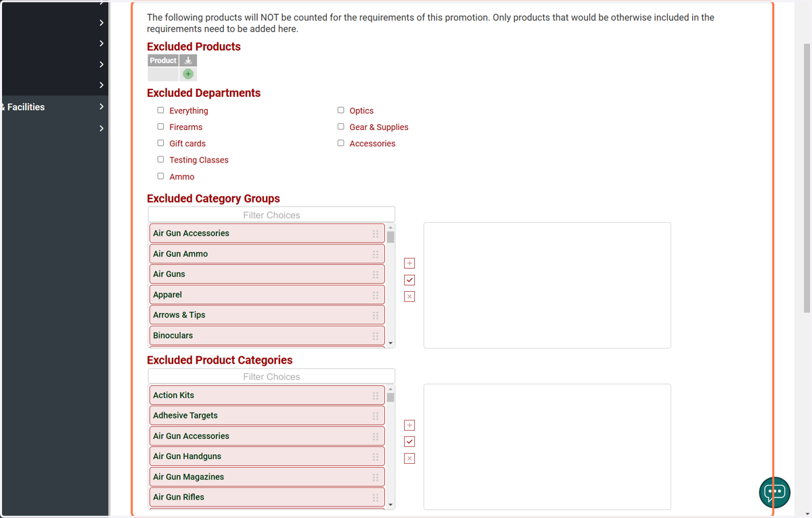Click the Product column header
Screen dimensions: 812x518
click(163, 60)
